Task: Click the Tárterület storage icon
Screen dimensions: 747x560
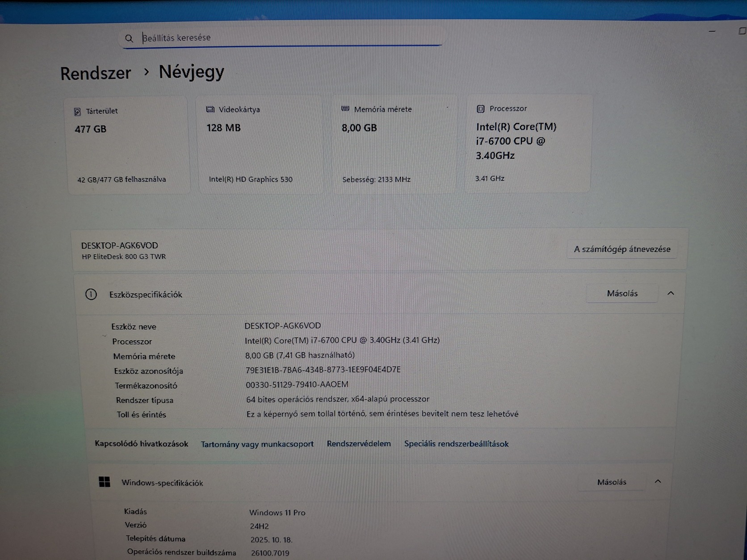Action: [77, 111]
